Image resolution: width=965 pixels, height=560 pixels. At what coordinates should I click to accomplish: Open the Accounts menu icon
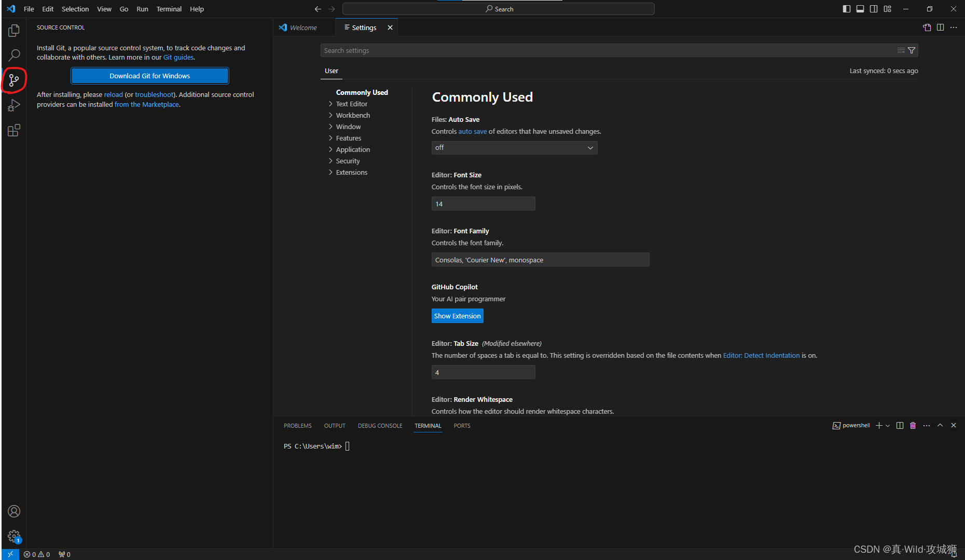point(14,511)
